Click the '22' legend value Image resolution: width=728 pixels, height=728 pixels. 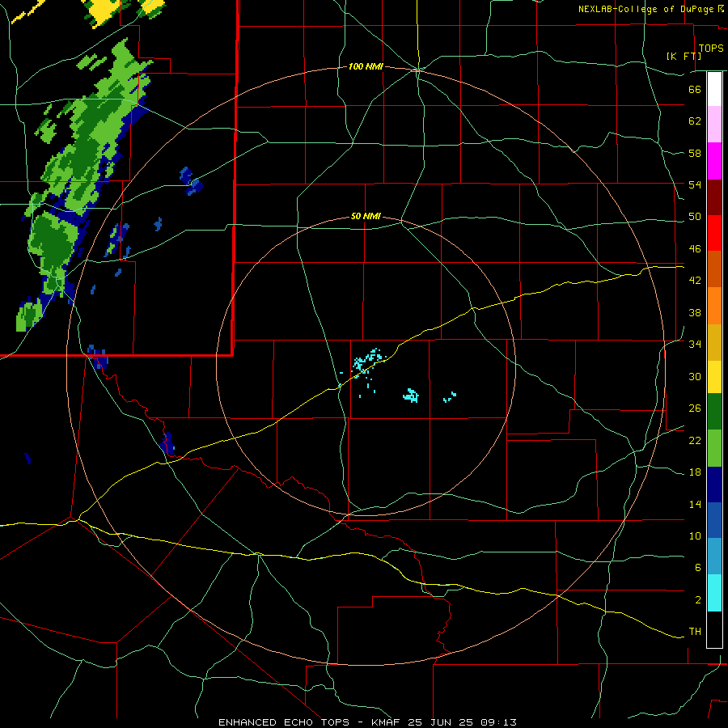coord(695,440)
